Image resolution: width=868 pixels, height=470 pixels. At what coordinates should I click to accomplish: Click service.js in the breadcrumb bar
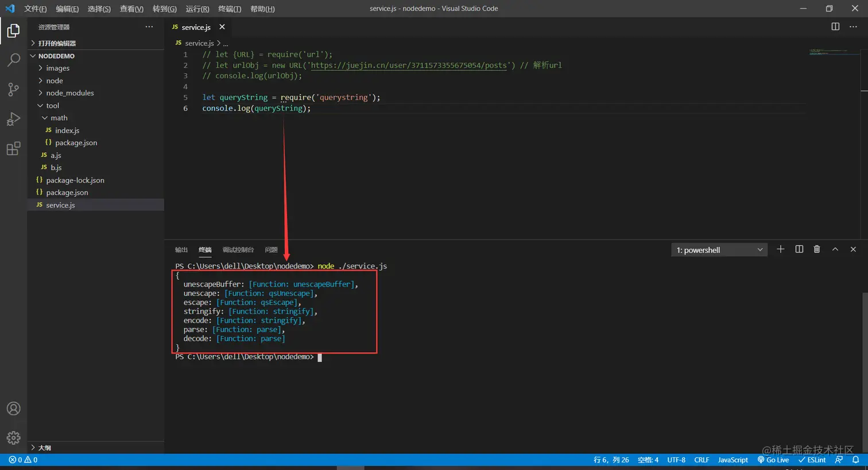click(199, 43)
